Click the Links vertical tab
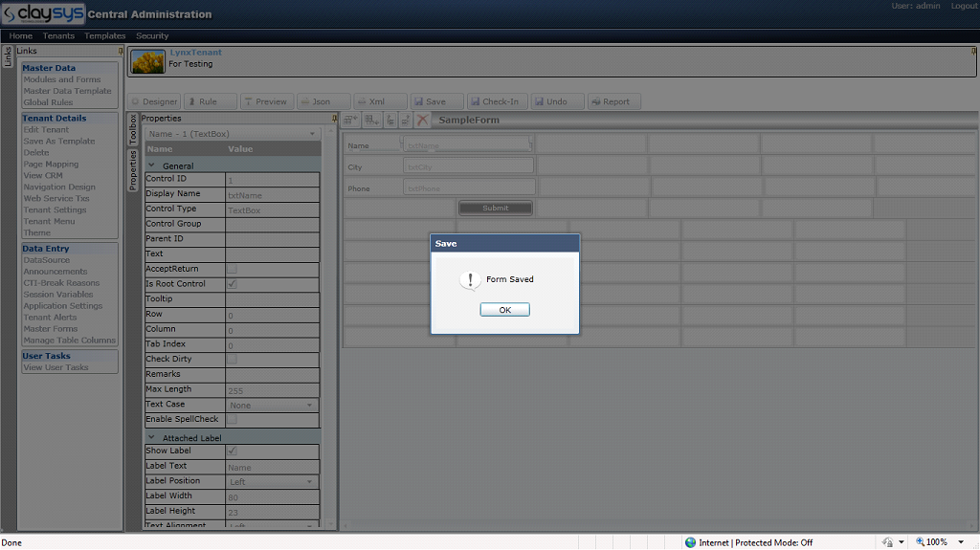The height and width of the screenshot is (550, 980). pos(8,56)
